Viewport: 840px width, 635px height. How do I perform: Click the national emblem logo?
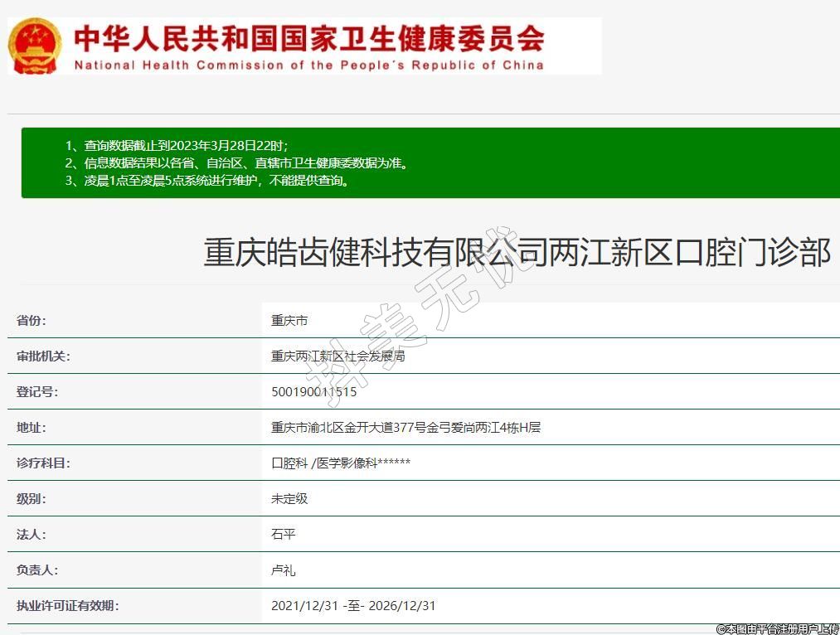click(35, 46)
